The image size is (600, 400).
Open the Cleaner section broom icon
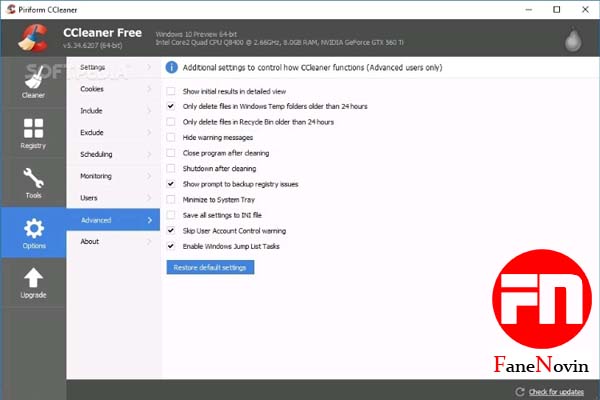click(33, 78)
